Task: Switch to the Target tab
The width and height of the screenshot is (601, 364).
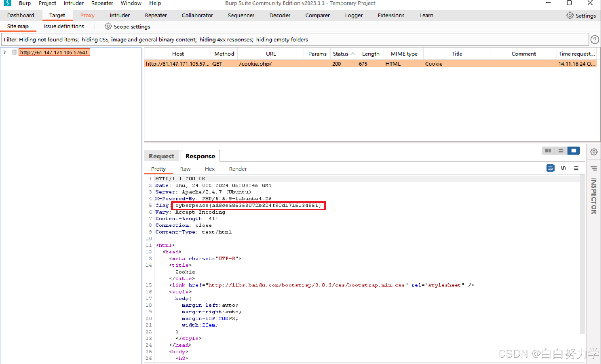Action: pos(57,16)
